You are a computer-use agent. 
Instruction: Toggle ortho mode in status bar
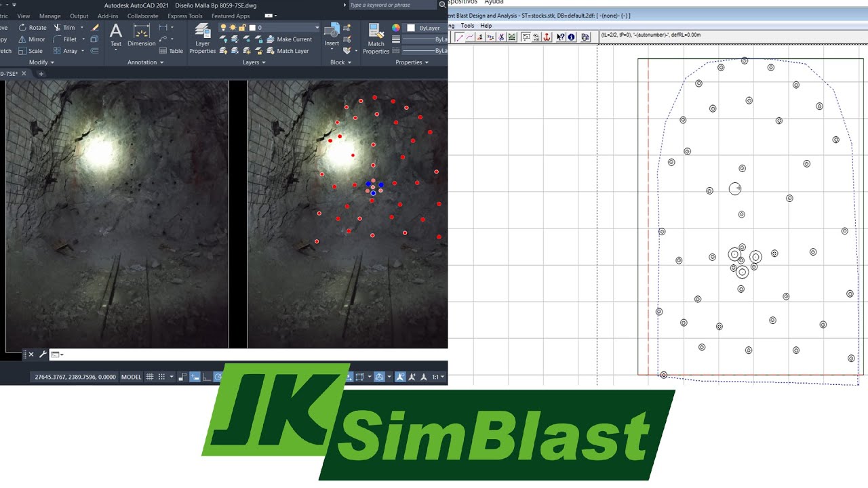coord(207,377)
